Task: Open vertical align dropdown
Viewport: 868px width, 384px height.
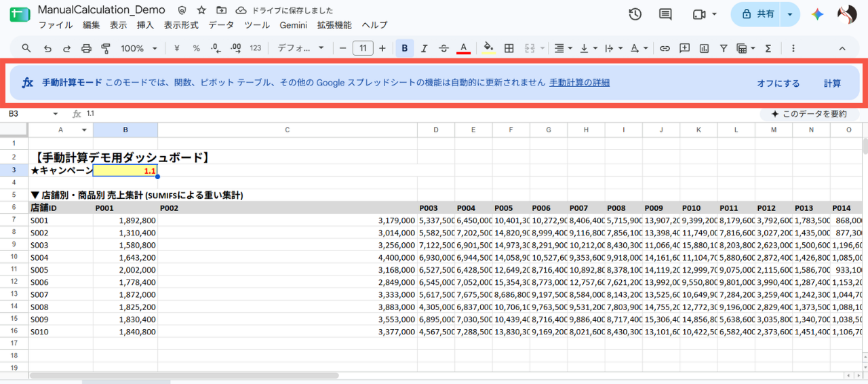Action: pos(589,48)
